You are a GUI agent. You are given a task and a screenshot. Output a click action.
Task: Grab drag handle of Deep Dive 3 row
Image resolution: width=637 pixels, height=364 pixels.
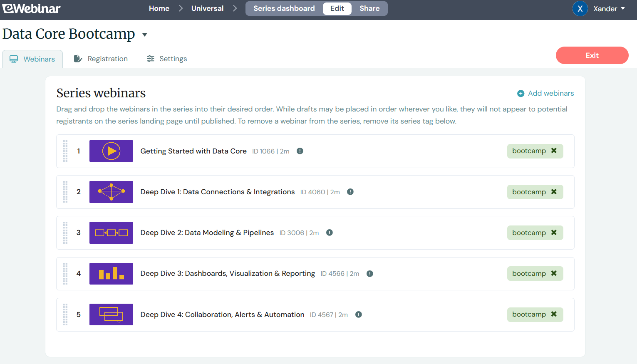(x=65, y=274)
